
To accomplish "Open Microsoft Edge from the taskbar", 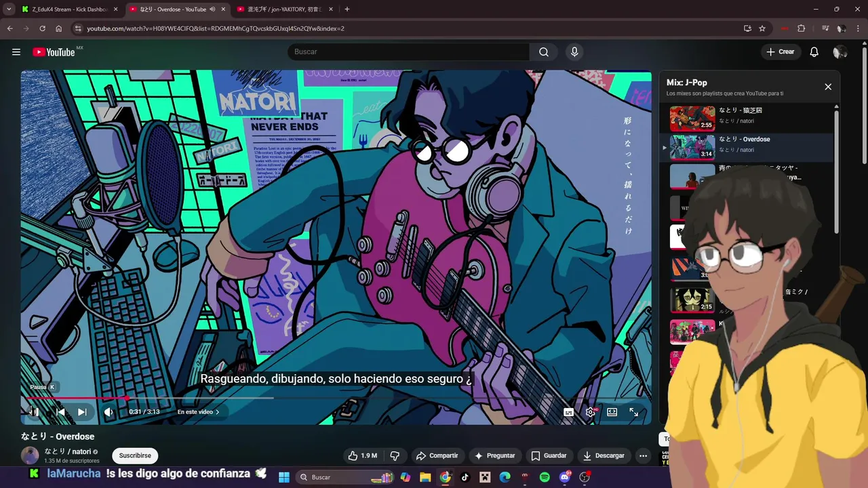I will pos(505,477).
